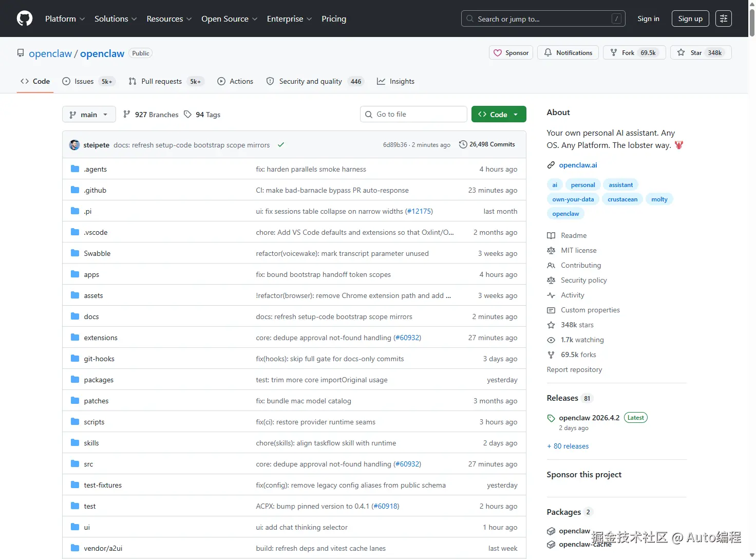The image size is (756, 559).
Task: Open the Security and quality tab
Action: (x=315, y=81)
